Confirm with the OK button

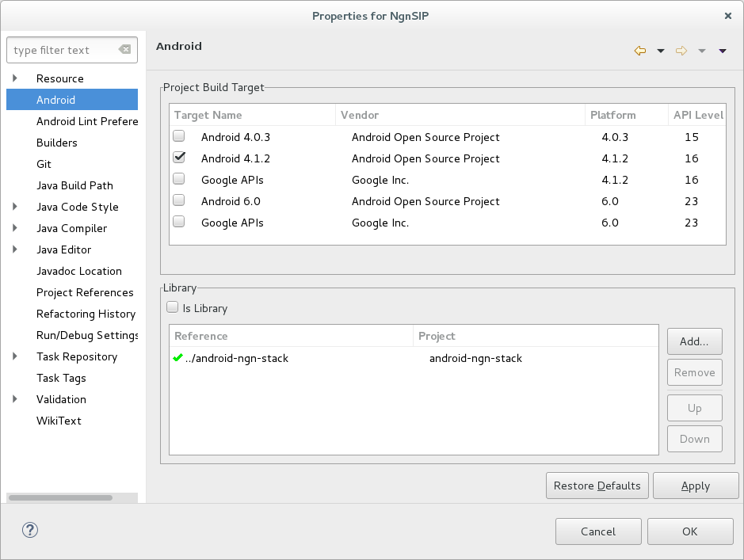point(690,531)
